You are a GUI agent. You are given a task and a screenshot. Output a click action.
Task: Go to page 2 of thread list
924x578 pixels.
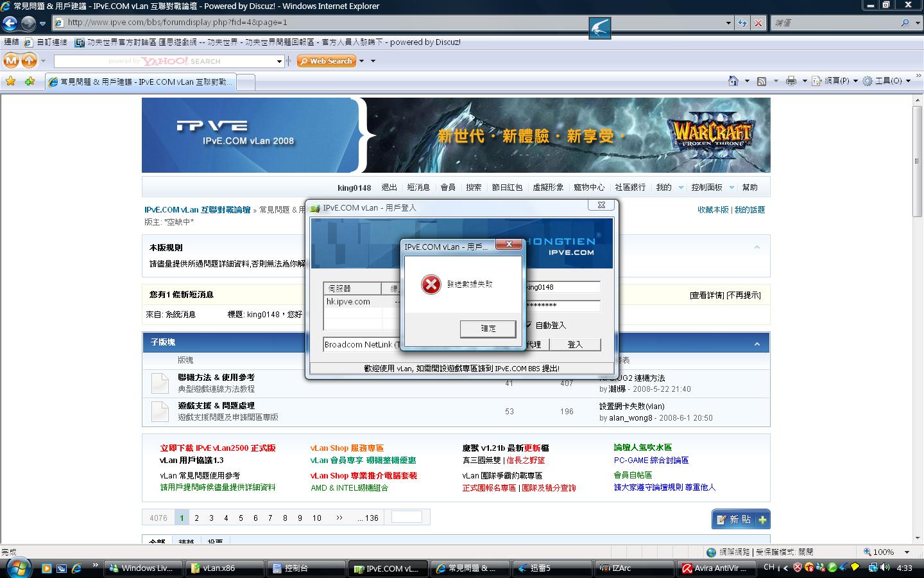click(x=196, y=518)
